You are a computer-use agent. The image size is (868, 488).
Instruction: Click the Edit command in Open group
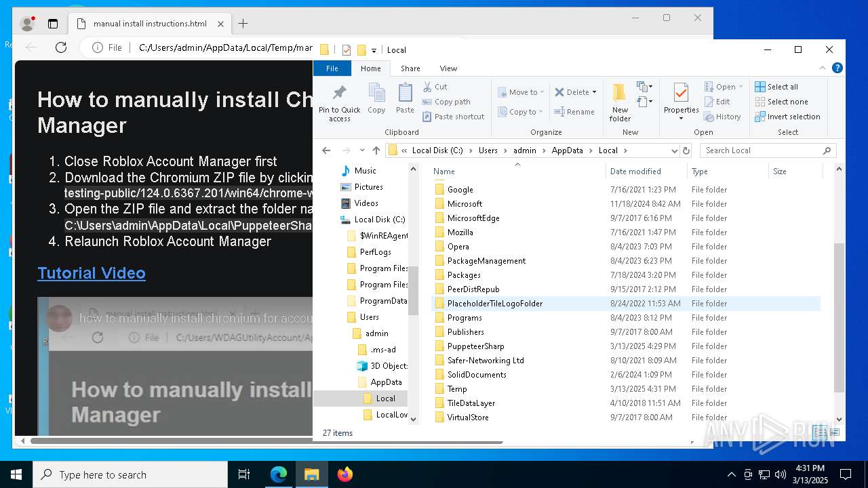717,102
